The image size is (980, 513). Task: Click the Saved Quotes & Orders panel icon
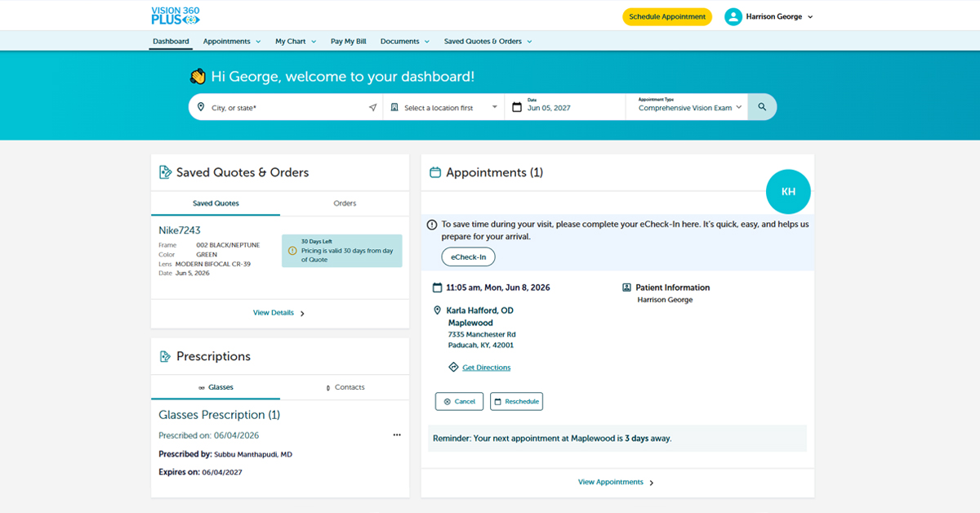pyautogui.click(x=165, y=172)
